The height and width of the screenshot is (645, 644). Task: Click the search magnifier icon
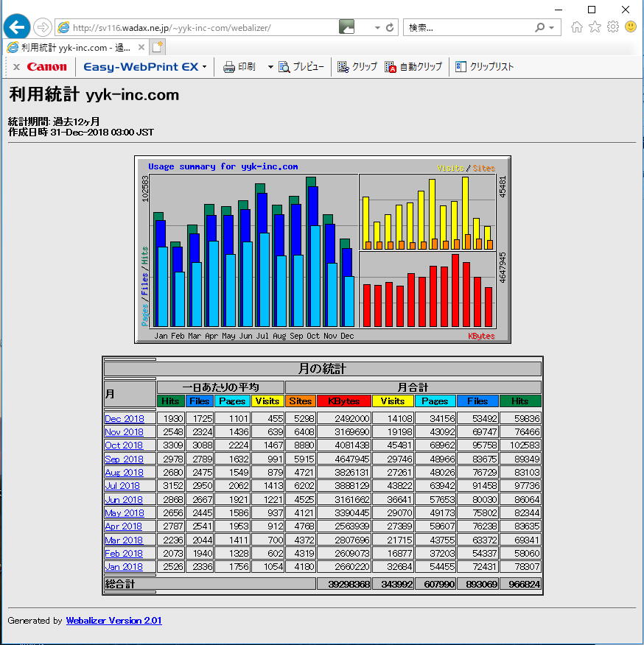coord(539,27)
